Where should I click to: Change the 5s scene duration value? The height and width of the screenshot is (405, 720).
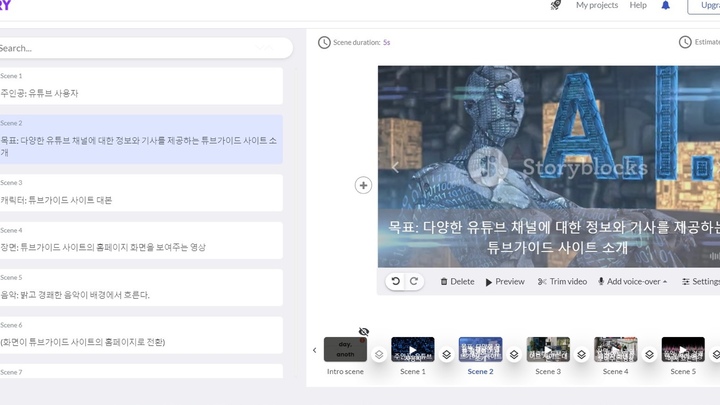tap(387, 42)
